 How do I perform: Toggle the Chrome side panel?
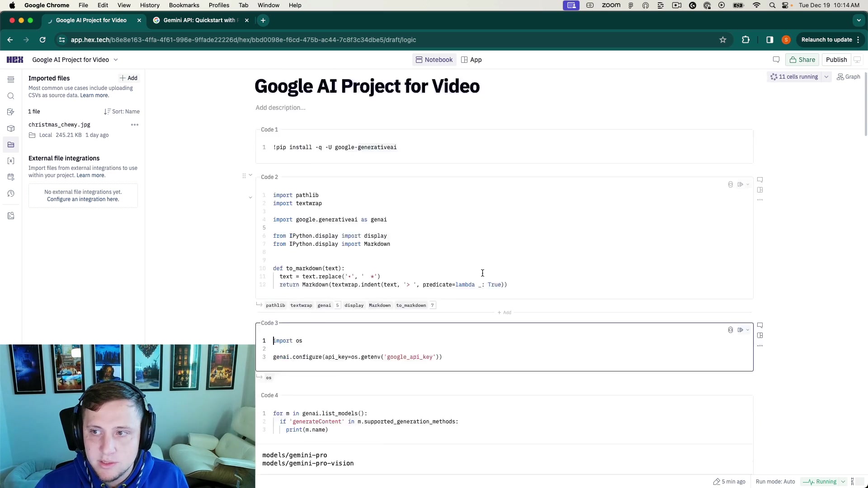pyautogui.click(x=770, y=40)
